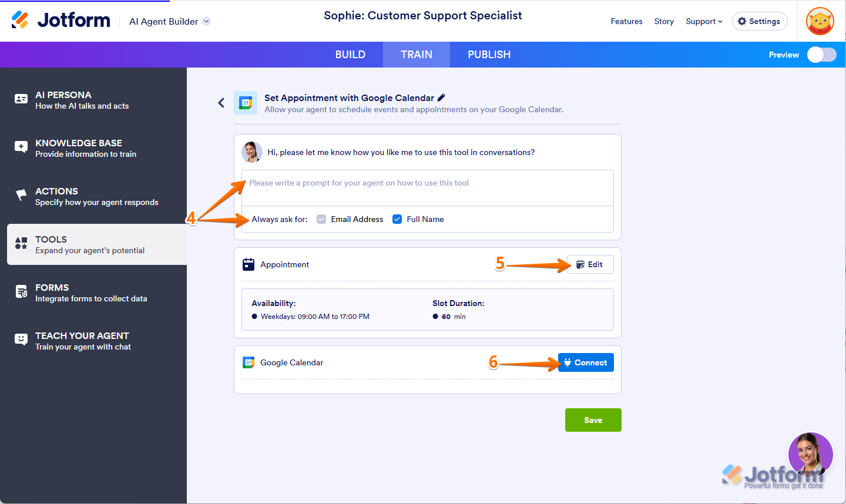The image size is (846, 504).
Task: Go back using the left chevron arrow
Action: point(221,103)
